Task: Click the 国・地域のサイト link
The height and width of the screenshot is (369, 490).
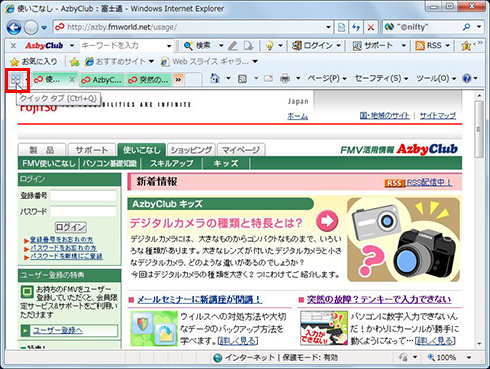Action: point(384,116)
